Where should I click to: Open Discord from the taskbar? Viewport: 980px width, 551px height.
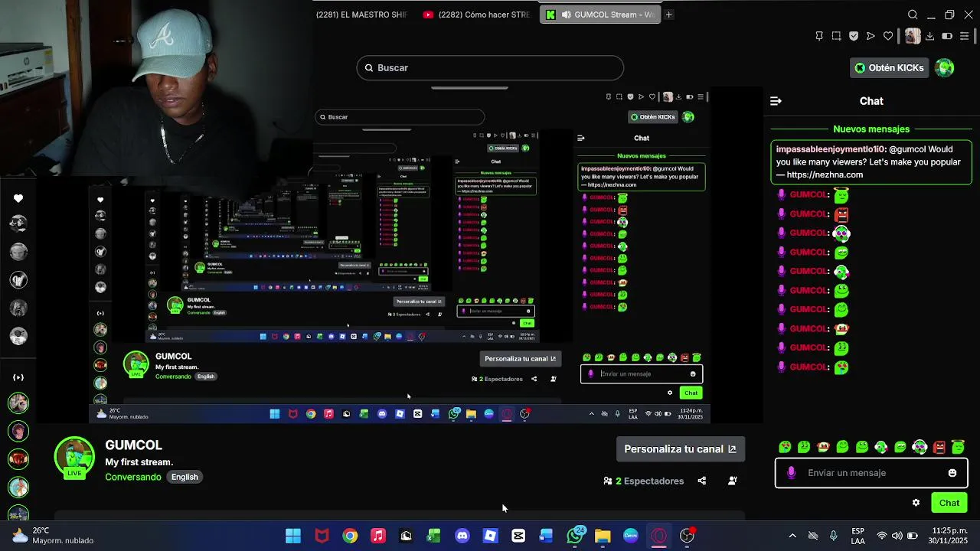point(462,536)
